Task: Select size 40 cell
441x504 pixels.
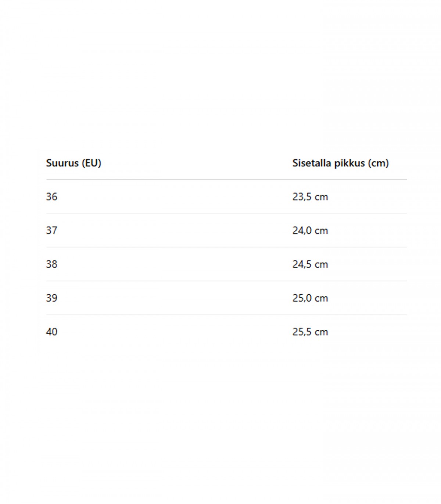Action: 52,332
